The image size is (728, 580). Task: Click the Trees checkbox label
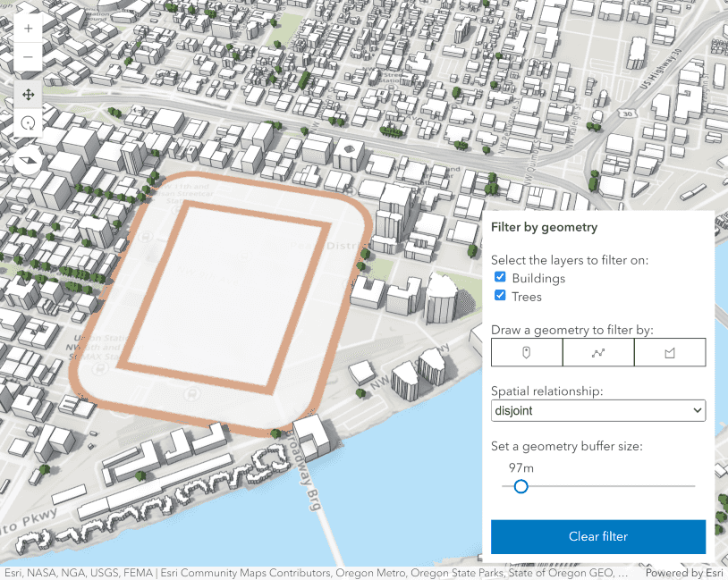pos(527,297)
